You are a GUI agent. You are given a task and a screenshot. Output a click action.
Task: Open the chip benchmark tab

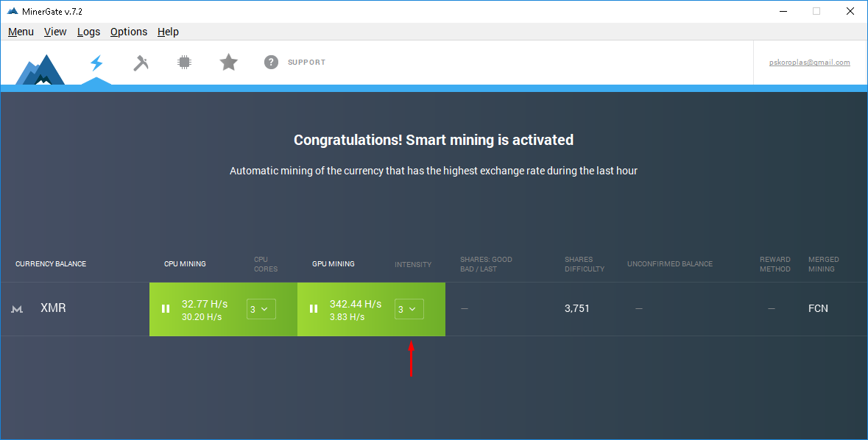[x=184, y=63]
